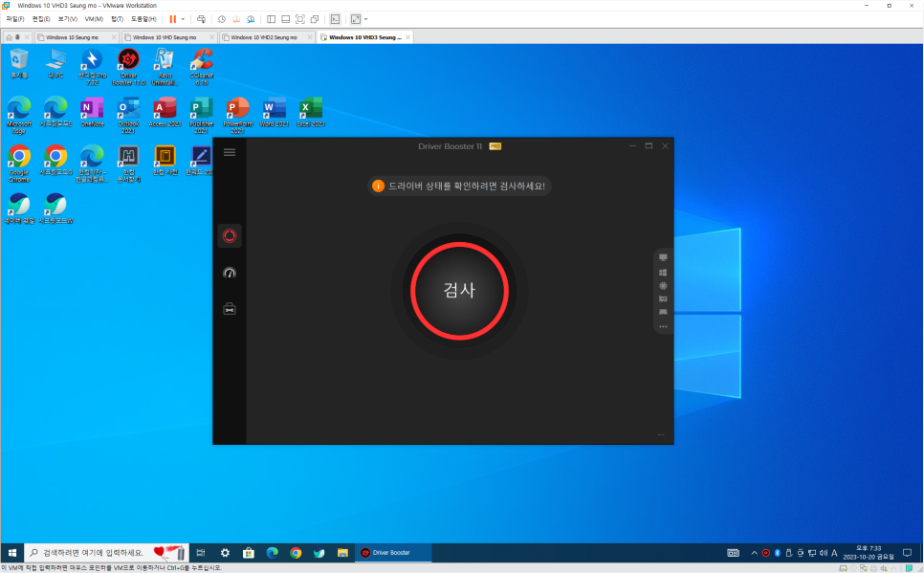Select the Revo Uninstaller desktop shortcut
The image size is (924, 573).
(165, 67)
